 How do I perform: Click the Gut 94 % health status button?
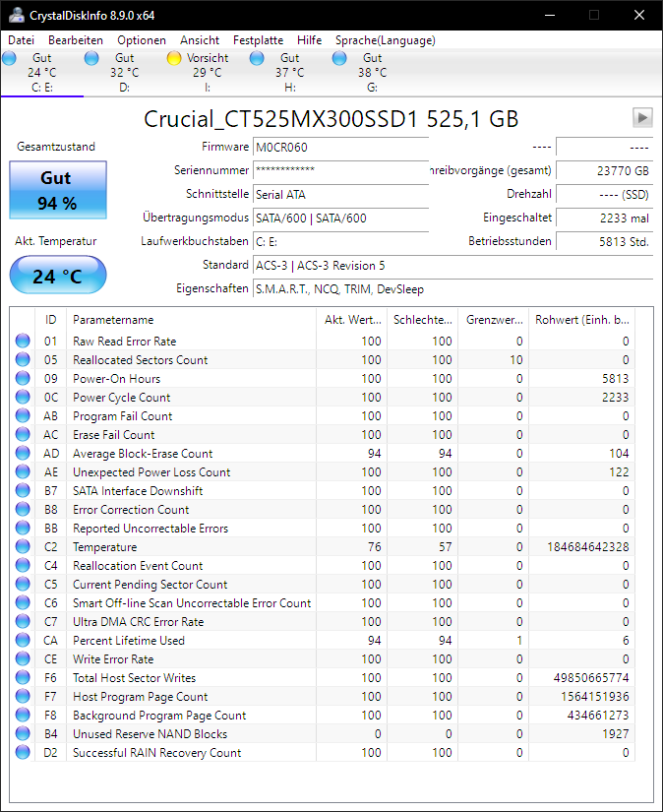58,190
